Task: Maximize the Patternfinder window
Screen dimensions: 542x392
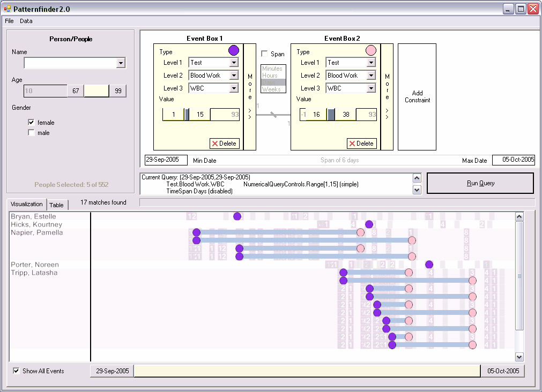Action: coord(521,9)
